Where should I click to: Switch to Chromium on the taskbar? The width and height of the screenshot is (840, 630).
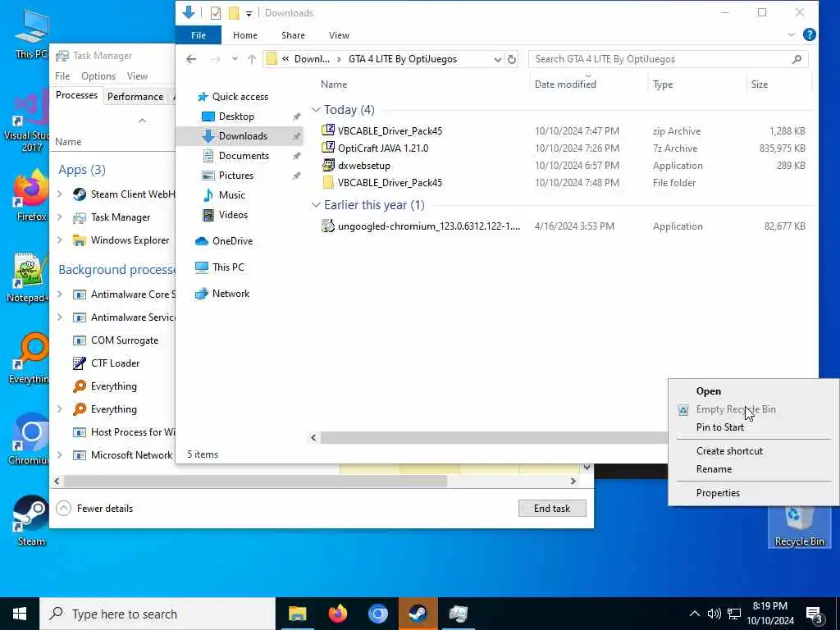coord(377,614)
